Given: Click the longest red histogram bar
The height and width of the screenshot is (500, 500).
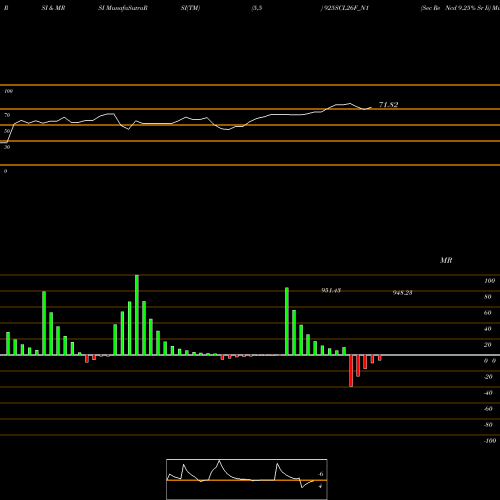Looking at the screenshot, I should [351, 371].
